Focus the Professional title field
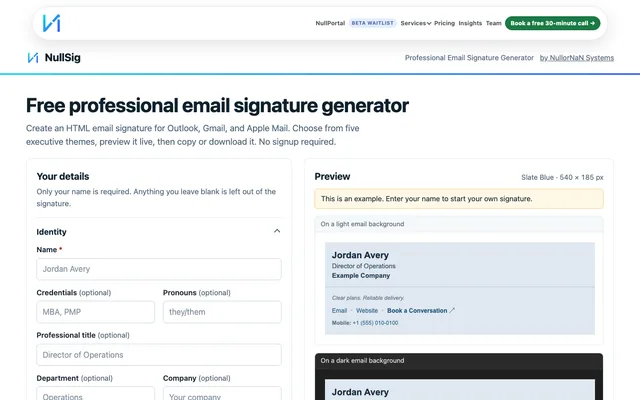 click(159, 355)
